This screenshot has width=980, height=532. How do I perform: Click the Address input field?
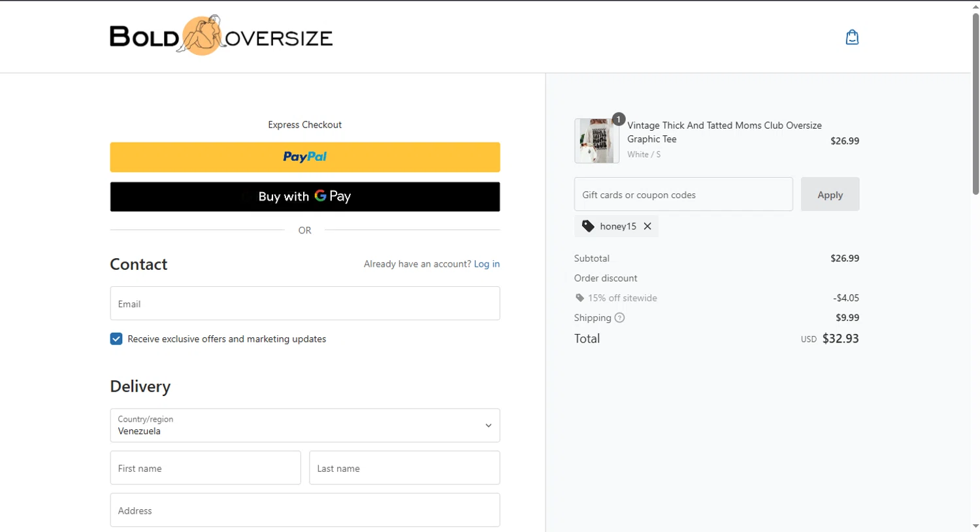point(305,510)
